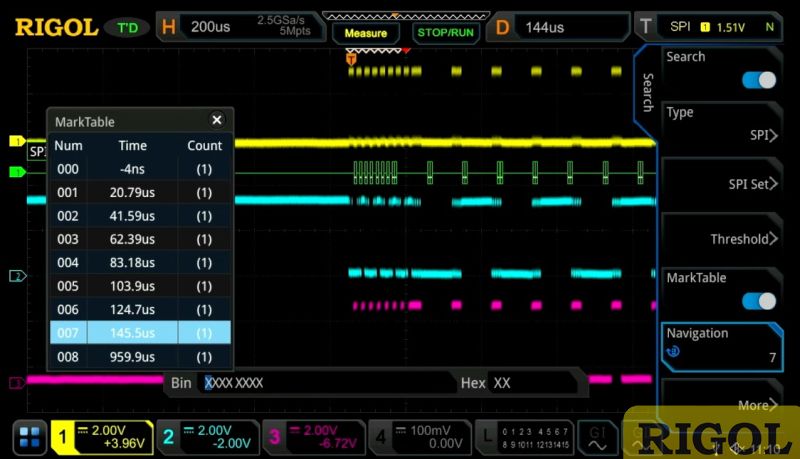Click the waveform memory overview bar
This screenshot has height=459, width=800.
point(406,16)
